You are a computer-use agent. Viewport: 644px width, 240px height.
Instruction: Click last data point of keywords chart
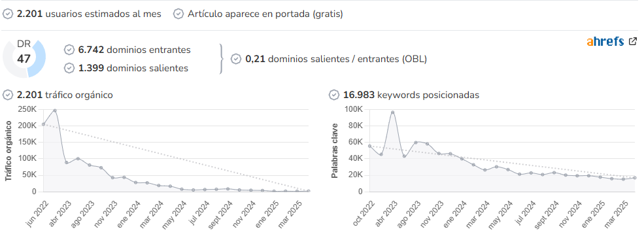635,178
